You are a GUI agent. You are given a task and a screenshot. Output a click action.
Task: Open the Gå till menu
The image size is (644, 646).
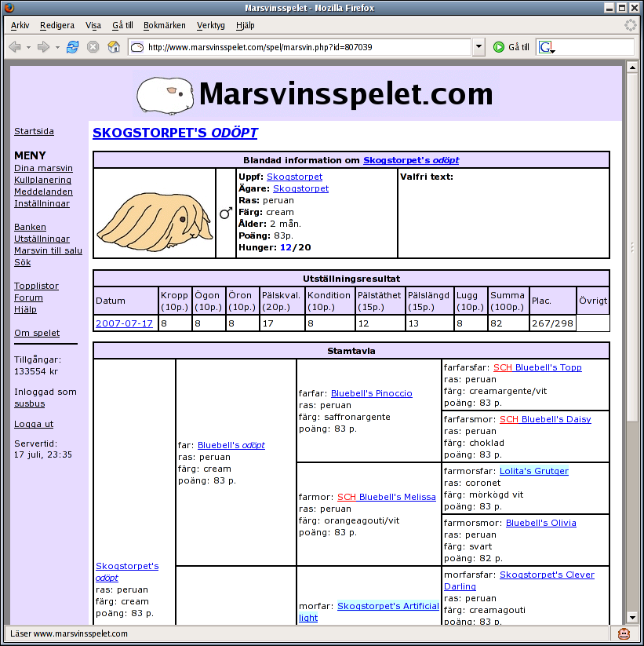[122, 26]
